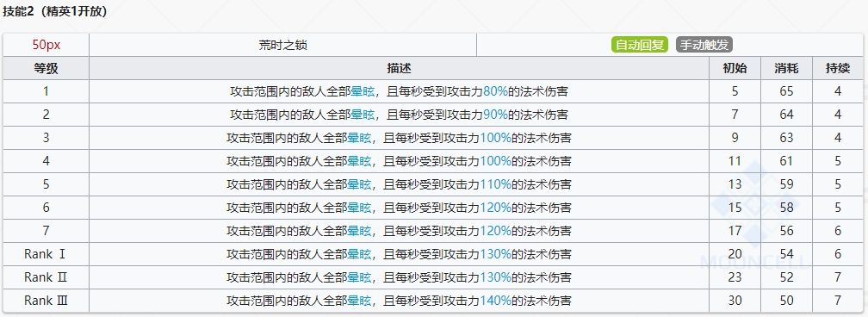The width and height of the screenshot is (868, 317).
Task: Click cost value 54 in Rank Ⅰ row
Action: [x=787, y=254]
